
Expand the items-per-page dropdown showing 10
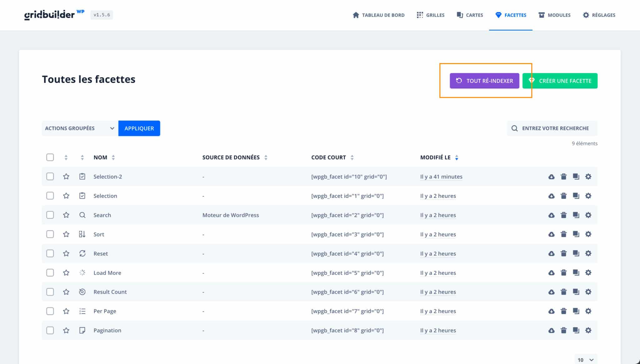tap(585, 360)
